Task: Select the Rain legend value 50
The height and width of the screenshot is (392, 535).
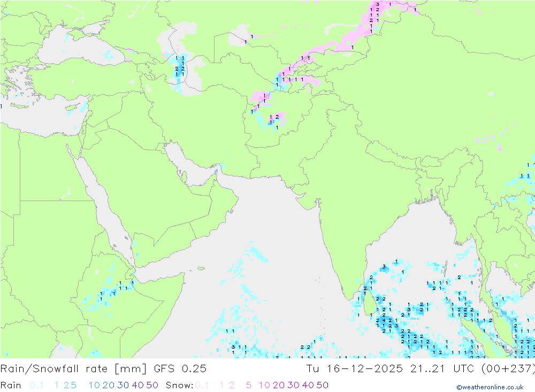Action: pos(152,385)
